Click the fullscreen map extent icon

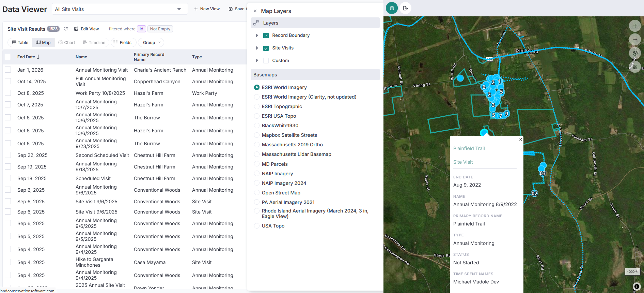[635, 67]
